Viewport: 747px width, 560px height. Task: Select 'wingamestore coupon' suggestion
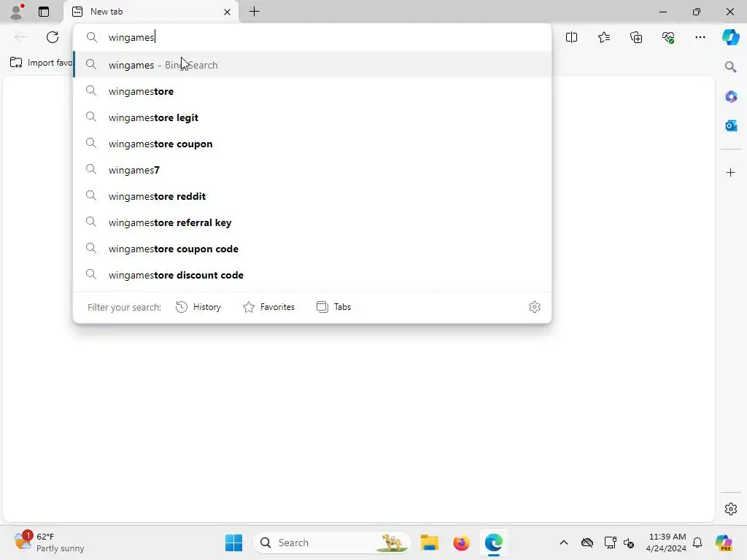click(312, 144)
